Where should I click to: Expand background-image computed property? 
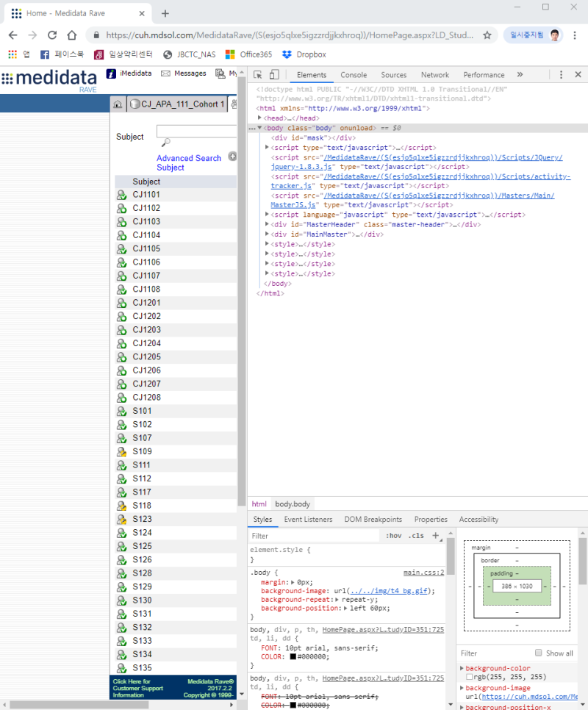[462, 687]
